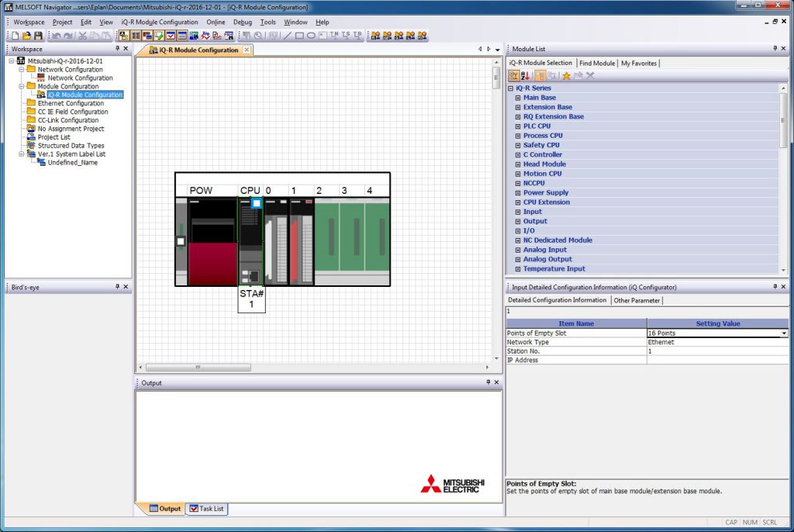Collapse the Network Configuration folder in tree

coord(22,70)
